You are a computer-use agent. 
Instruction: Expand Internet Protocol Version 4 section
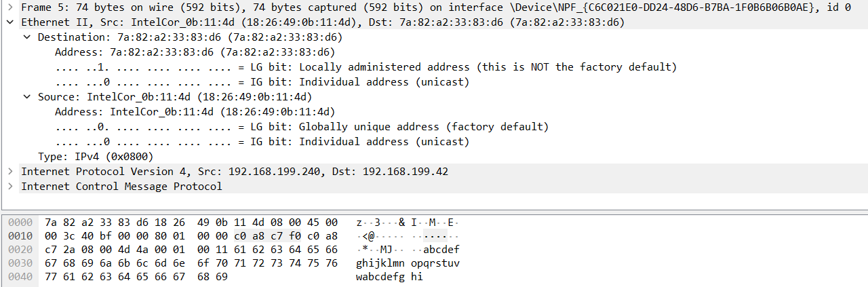(10, 171)
